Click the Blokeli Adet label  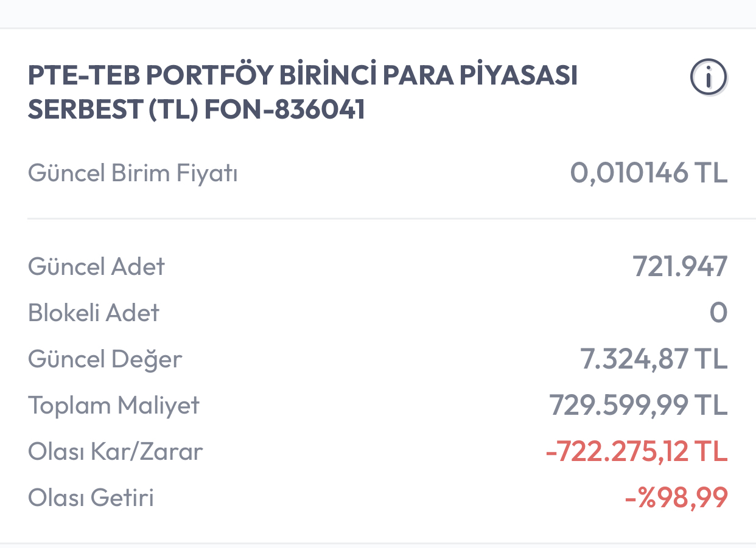[x=94, y=313]
